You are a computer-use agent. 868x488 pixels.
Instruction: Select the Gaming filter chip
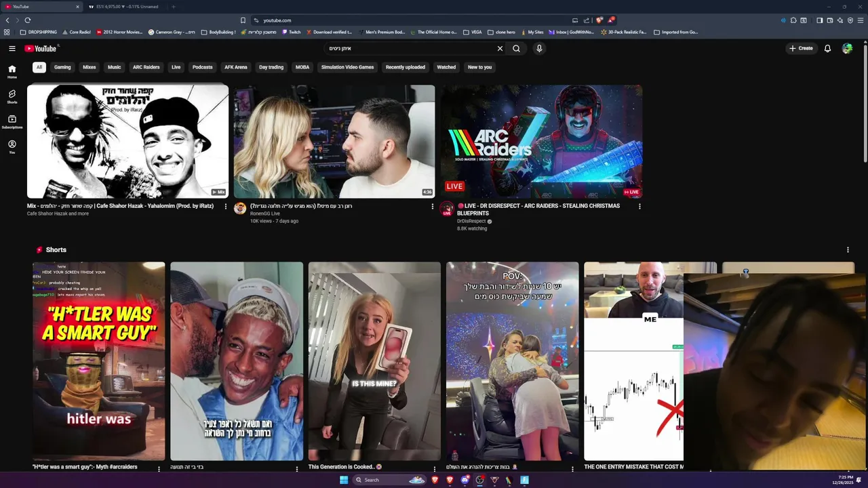coord(62,67)
